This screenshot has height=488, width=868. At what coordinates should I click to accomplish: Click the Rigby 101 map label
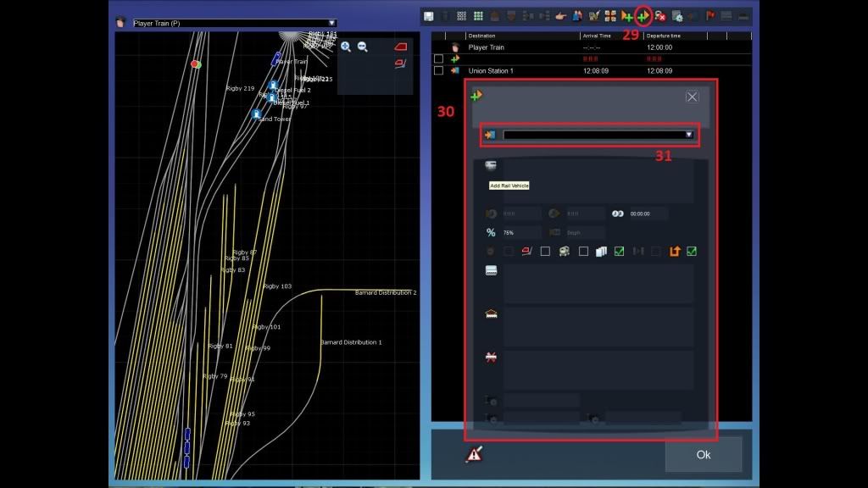tap(266, 327)
